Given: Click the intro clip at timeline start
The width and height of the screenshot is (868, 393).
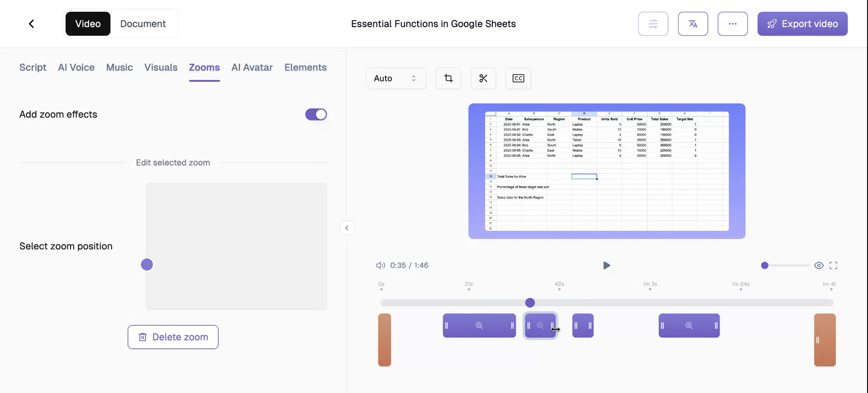Looking at the screenshot, I should coord(385,340).
